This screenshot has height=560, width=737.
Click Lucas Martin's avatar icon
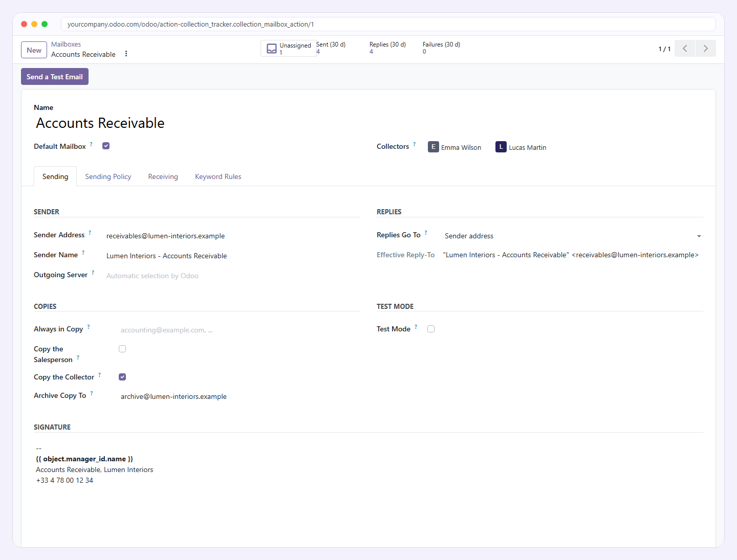pos(501,147)
